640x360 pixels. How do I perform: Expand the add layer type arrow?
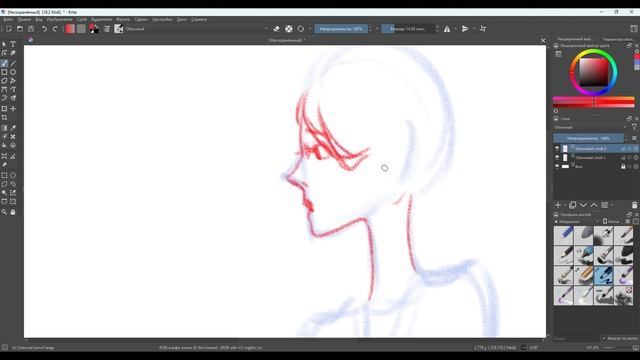click(x=565, y=205)
